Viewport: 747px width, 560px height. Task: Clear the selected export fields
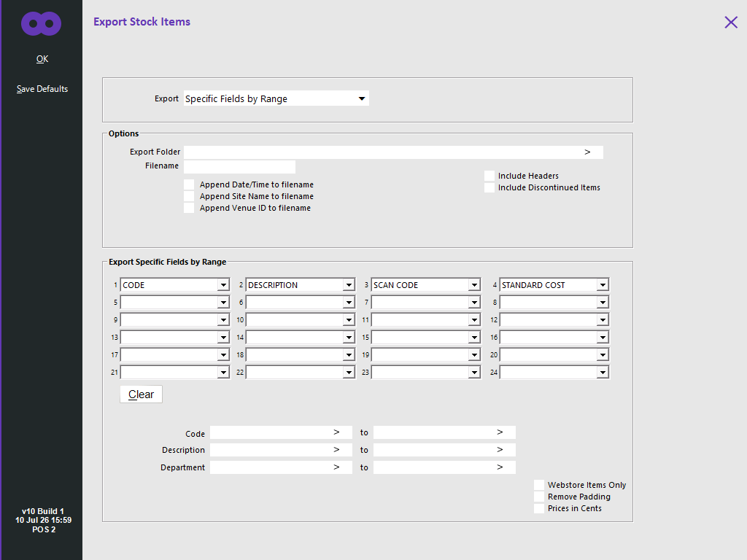pyautogui.click(x=141, y=394)
